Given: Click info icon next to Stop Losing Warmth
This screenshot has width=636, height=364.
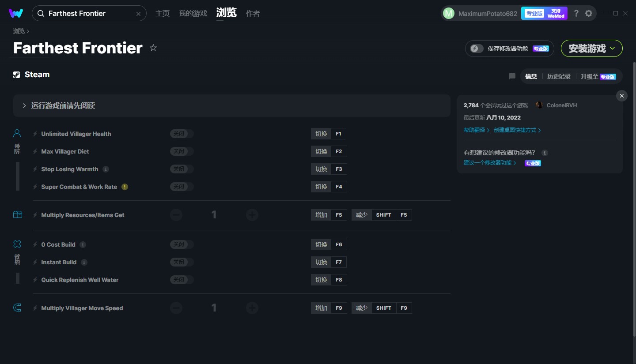Looking at the screenshot, I should click(x=106, y=169).
